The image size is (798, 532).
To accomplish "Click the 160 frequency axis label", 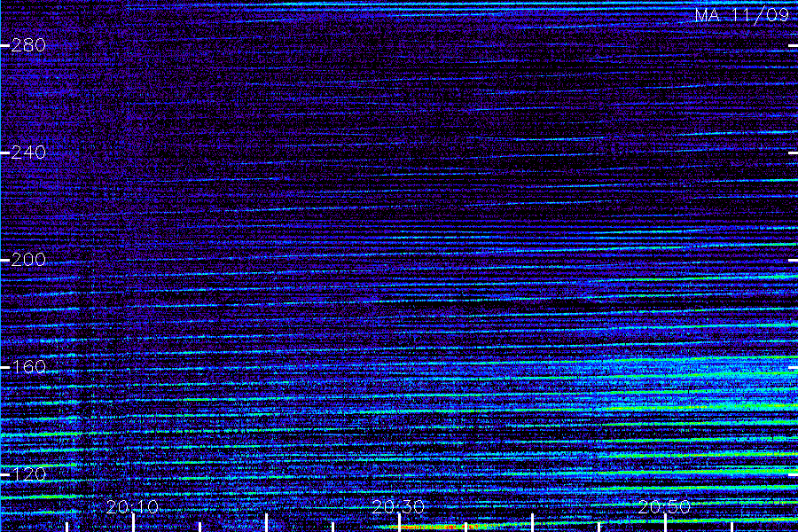I will coord(28,367).
